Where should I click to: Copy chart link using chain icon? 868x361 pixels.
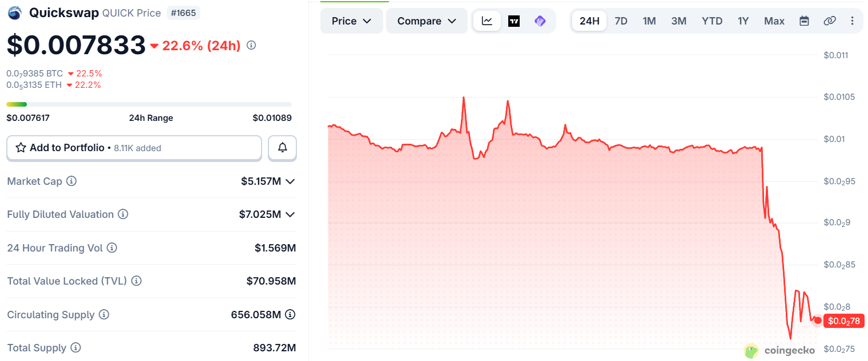click(x=830, y=21)
